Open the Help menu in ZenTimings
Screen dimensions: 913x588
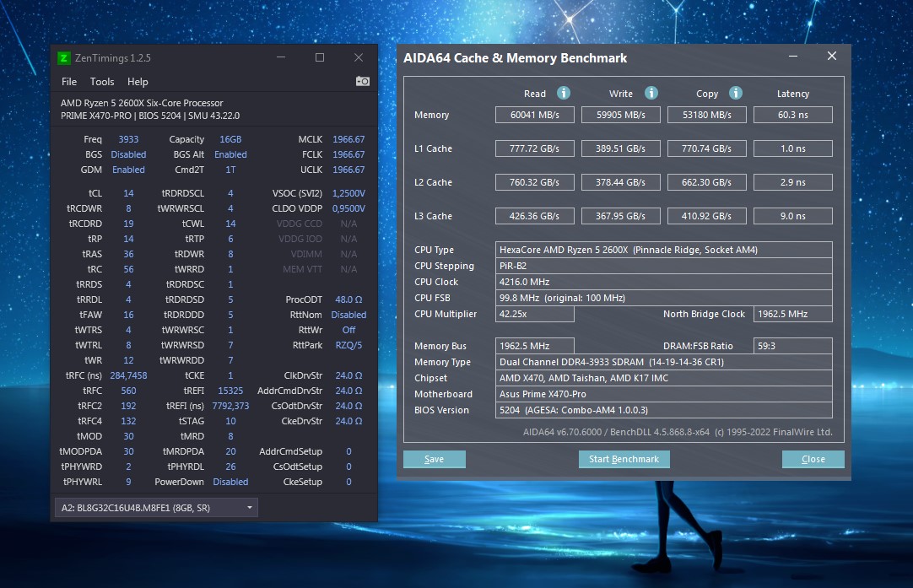click(138, 82)
